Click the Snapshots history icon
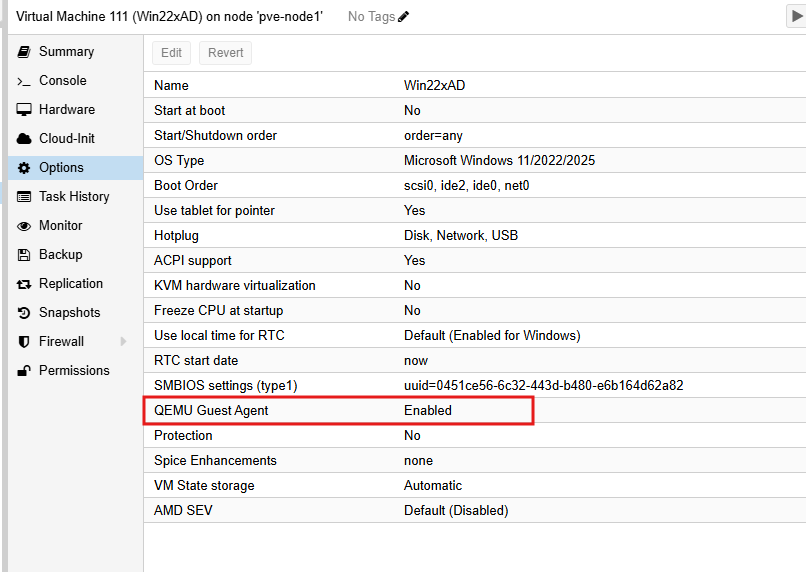Image resolution: width=806 pixels, height=572 pixels. tap(24, 313)
